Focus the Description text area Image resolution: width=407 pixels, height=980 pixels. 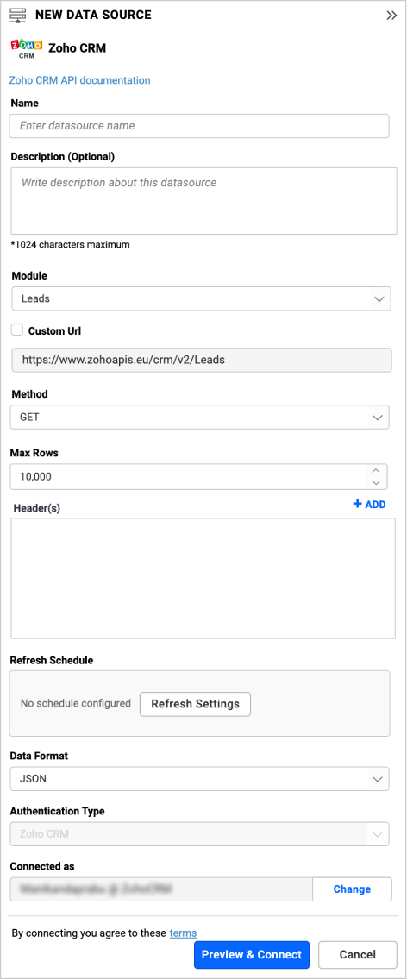pyautogui.click(x=203, y=201)
